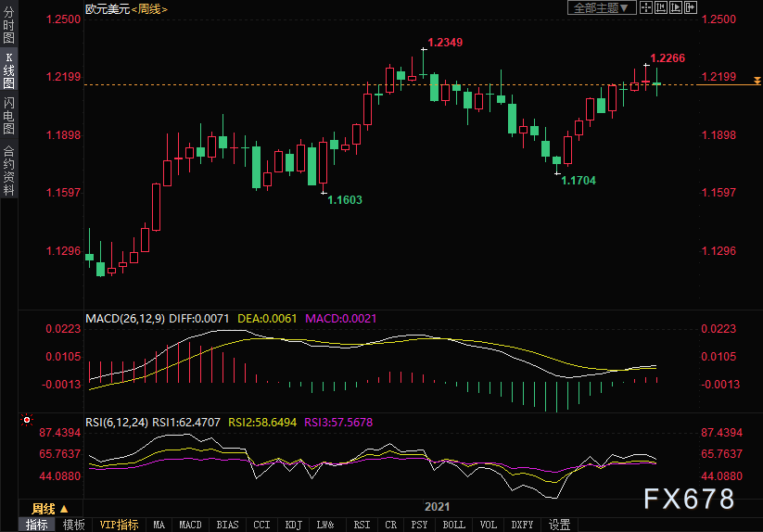
Task: Open the VIP指标 tab
Action: click(119, 525)
